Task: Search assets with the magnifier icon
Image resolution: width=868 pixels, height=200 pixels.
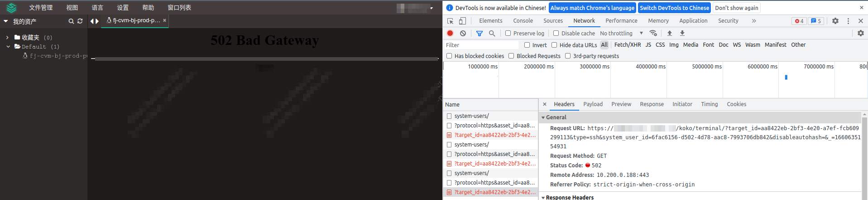Action: click(x=71, y=21)
